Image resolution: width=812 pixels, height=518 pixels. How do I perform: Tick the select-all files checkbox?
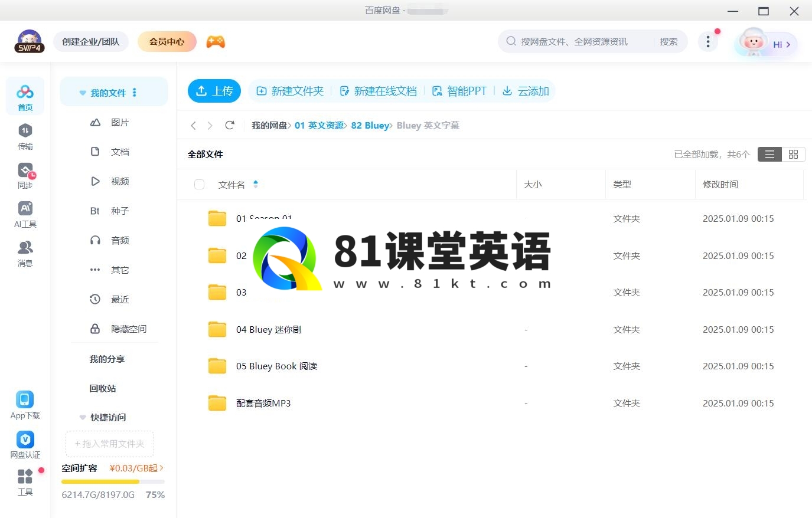pyautogui.click(x=199, y=185)
